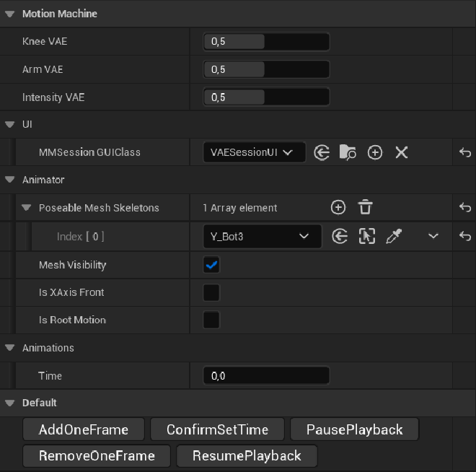Create new class for MMSession GUIClass
Image resolution: width=476 pixels, height=472 pixels.
pyautogui.click(x=375, y=152)
